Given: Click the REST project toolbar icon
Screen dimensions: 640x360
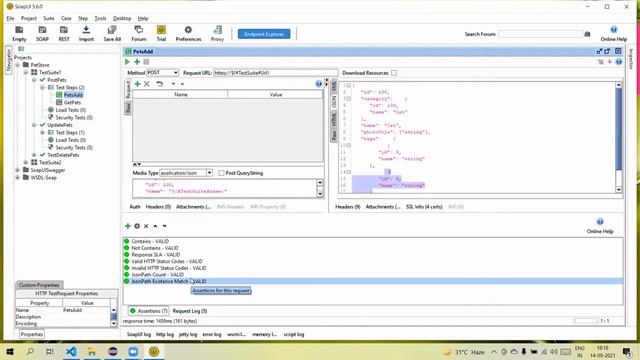Looking at the screenshot, I should click(x=64, y=33).
